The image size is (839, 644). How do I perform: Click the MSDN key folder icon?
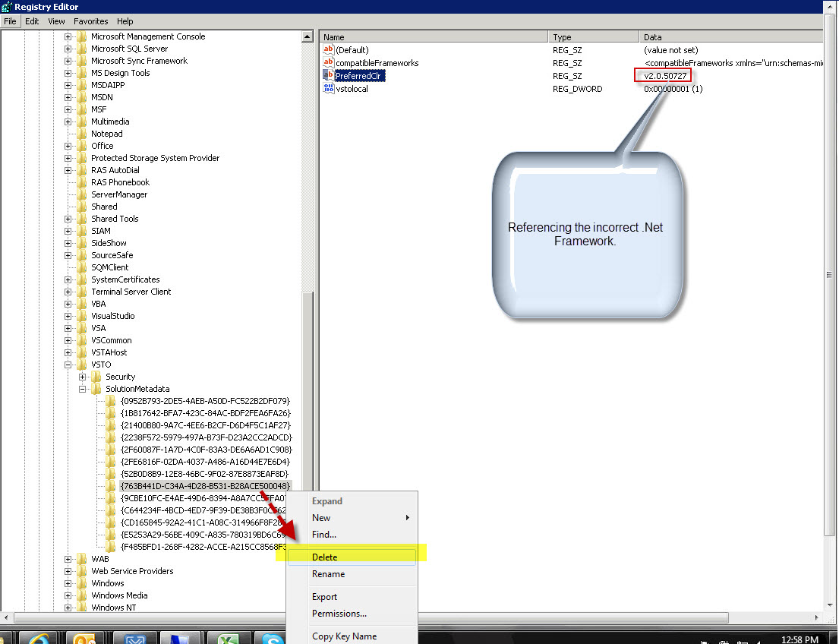82,97
